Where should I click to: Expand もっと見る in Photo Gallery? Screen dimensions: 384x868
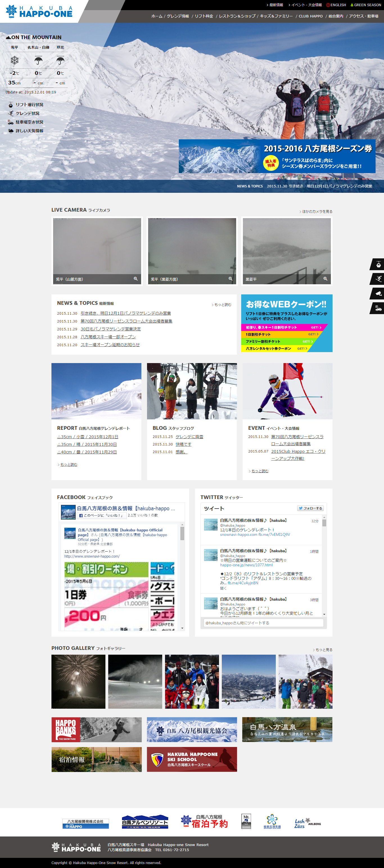pyautogui.click(x=323, y=650)
